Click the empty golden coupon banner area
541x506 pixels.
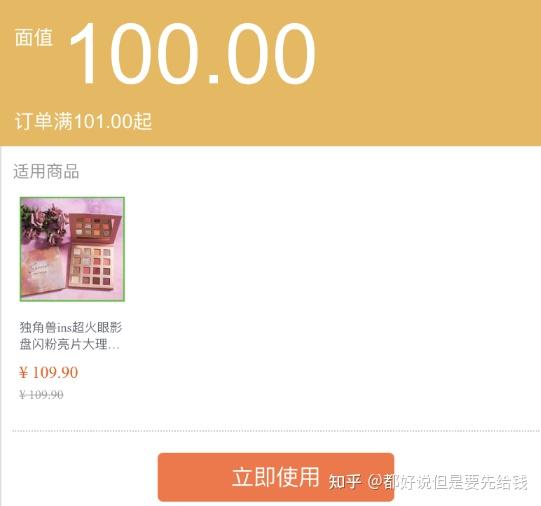pyautogui.click(x=428, y=72)
